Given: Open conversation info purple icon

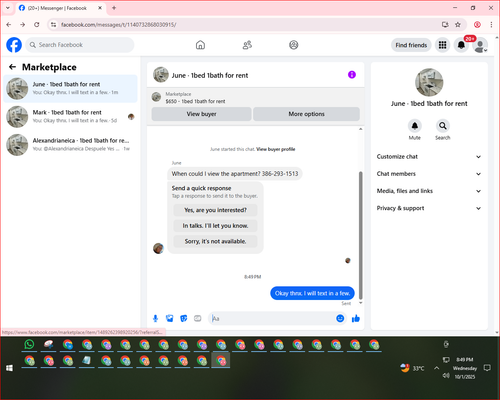Looking at the screenshot, I should (x=352, y=75).
